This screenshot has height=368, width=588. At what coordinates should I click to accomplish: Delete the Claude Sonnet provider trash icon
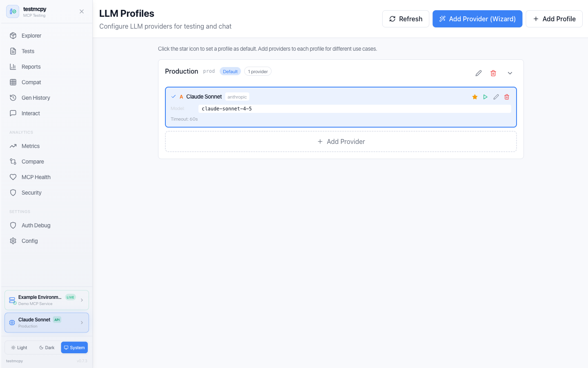point(507,97)
